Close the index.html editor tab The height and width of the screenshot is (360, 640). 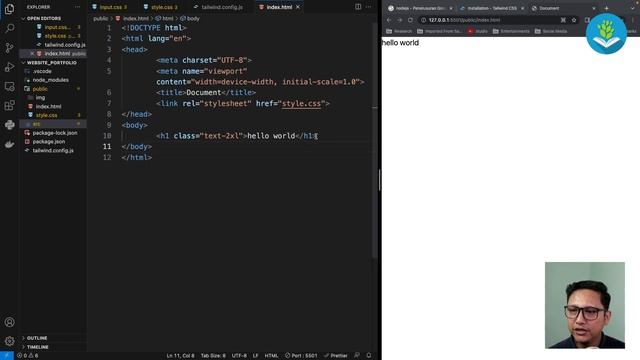point(298,7)
